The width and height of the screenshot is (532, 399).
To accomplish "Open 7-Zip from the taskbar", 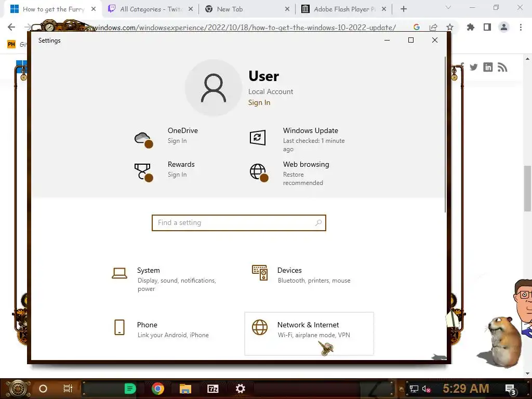I will (212, 389).
